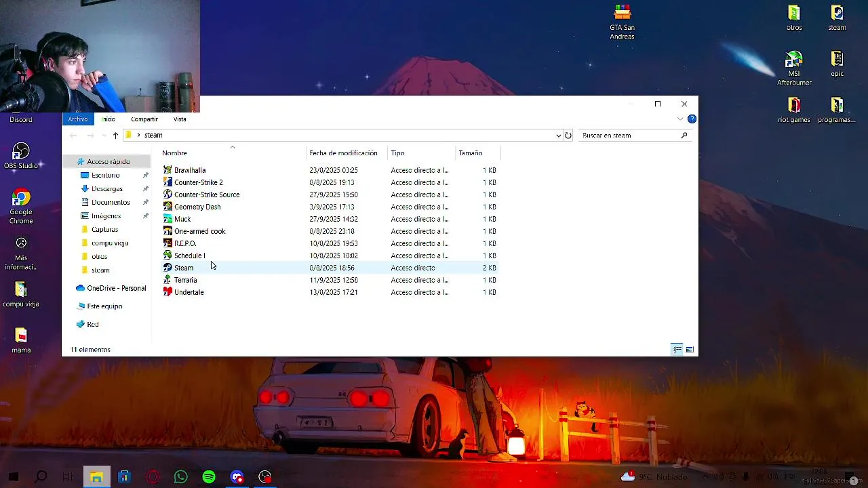Click the Up one level arrow
Viewport: 868px width, 488px height.
tap(115, 136)
